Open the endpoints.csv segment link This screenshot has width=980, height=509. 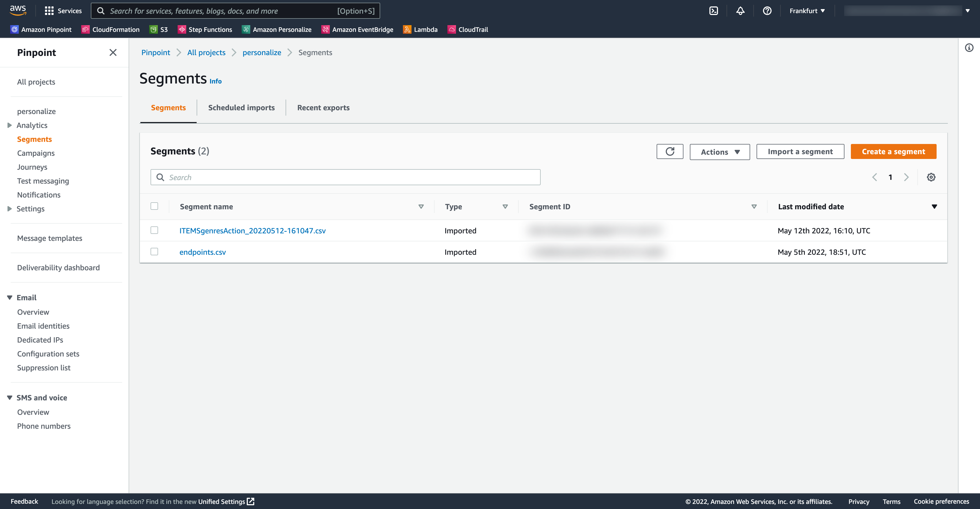coord(202,252)
